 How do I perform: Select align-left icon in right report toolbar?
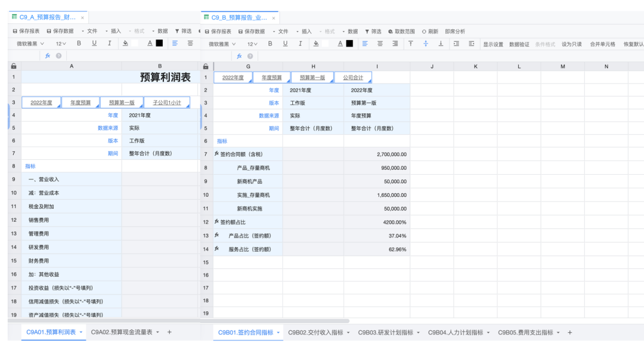pyautogui.click(x=365, y=44)
